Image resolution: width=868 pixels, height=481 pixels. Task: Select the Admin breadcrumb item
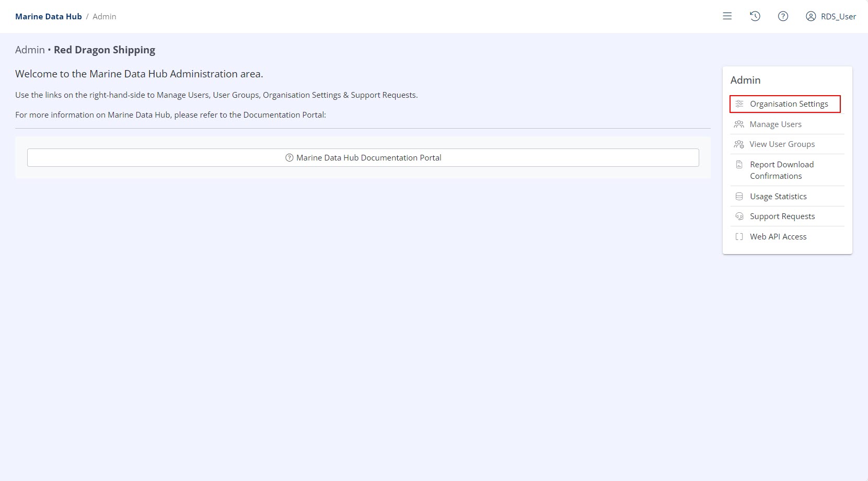pyautogui.click(x=105, y=17)
